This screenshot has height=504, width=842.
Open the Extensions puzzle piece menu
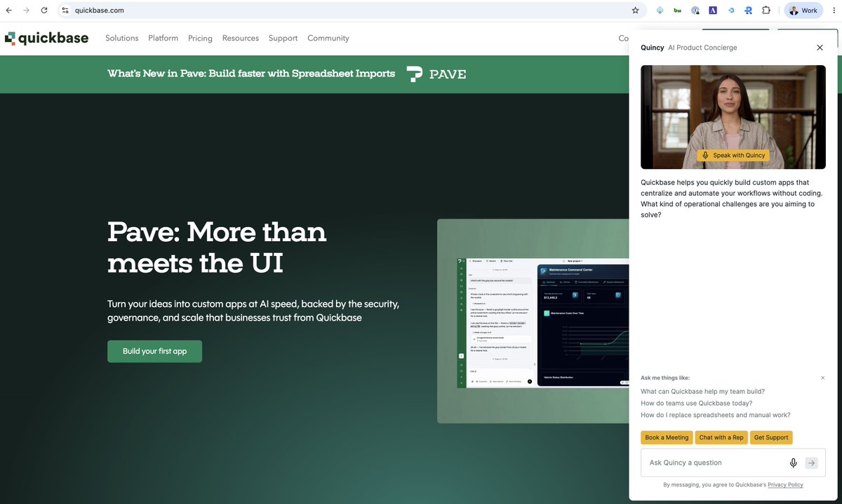tap(766, 11)
